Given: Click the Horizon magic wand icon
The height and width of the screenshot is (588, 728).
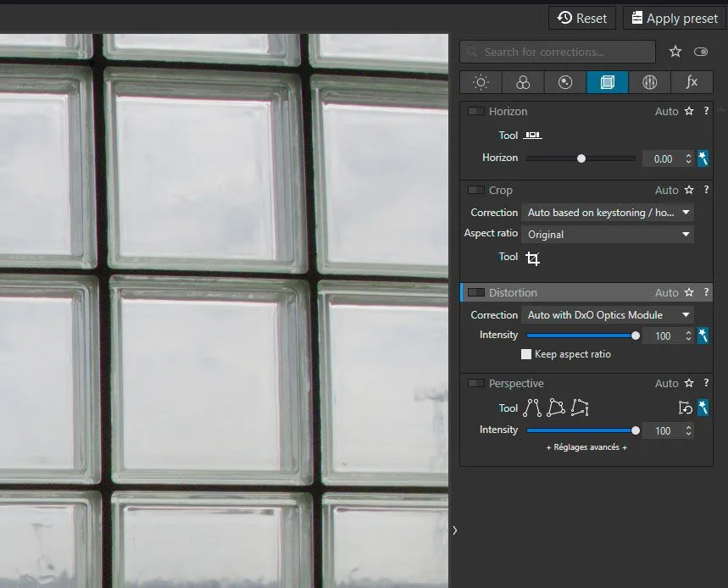Looking at the screenshot, I should coord(703,158).
